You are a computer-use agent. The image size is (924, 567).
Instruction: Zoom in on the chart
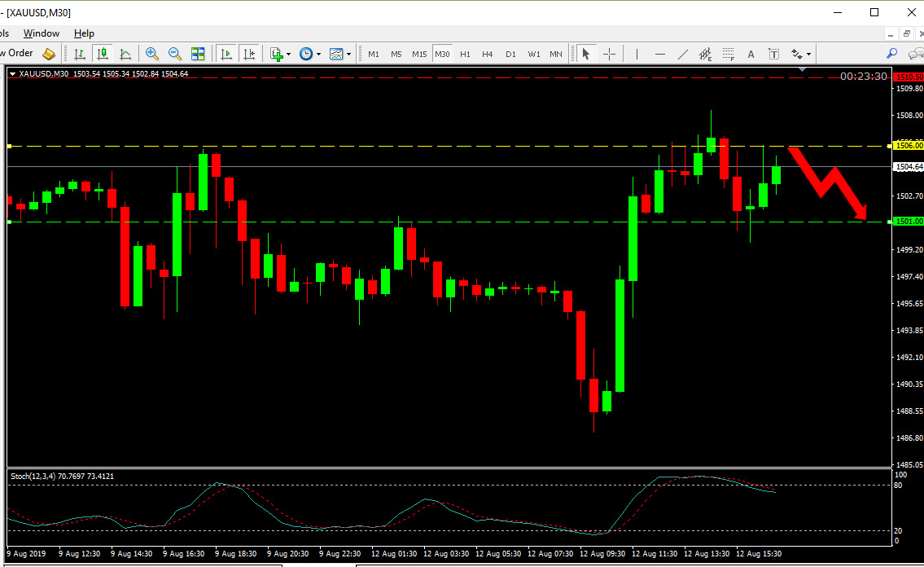pos(151,54)
